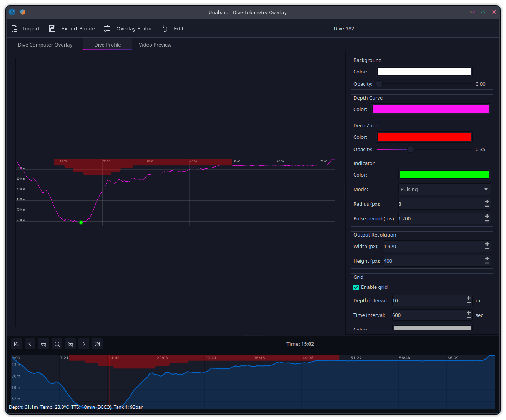The width and height of the screenshot is (506, 420).
Task: Toggle the Enable grid checkbox
Action: point(356,287)
